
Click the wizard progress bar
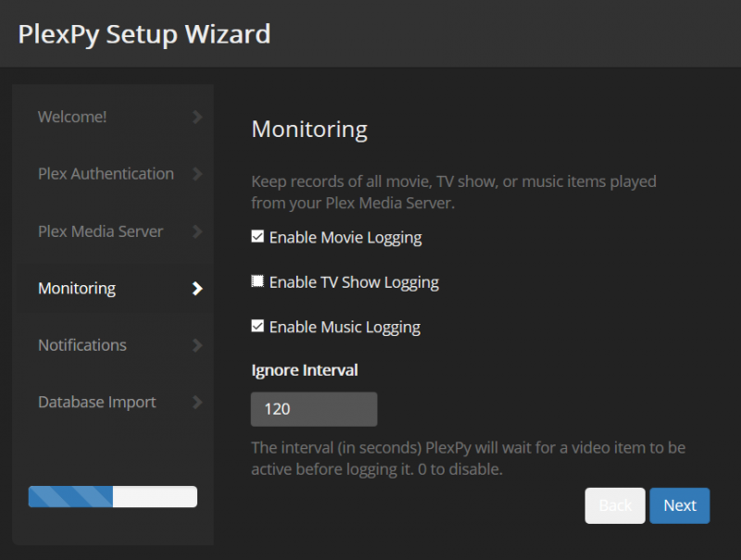pyautogui.click(x=113, y=497)
